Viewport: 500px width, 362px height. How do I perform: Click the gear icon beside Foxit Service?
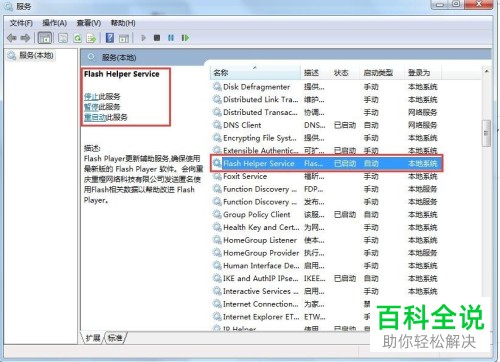(217, 176)
